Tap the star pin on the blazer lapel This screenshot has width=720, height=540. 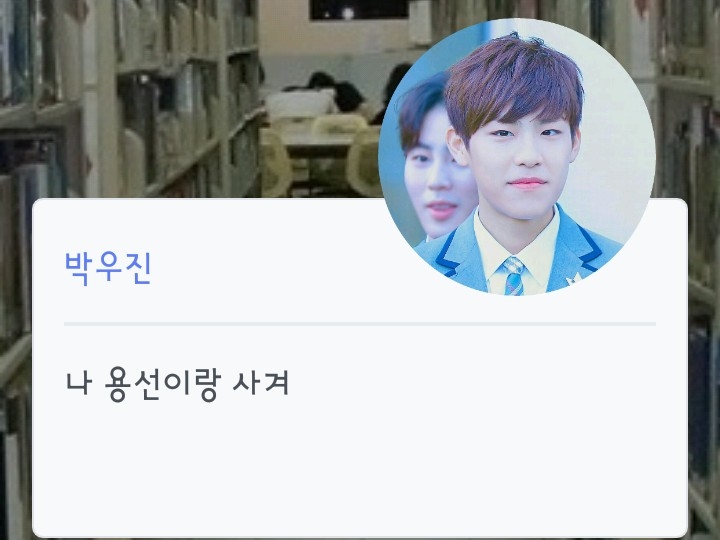click(x=574, y=278)
